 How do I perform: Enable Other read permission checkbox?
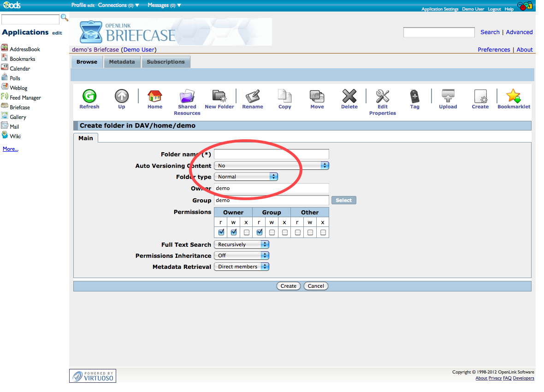tap(298, 232)
